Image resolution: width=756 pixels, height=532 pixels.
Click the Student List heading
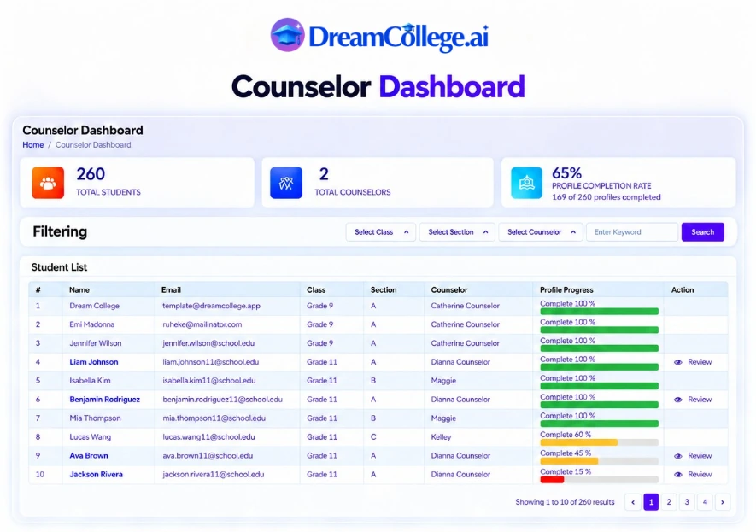59,267
